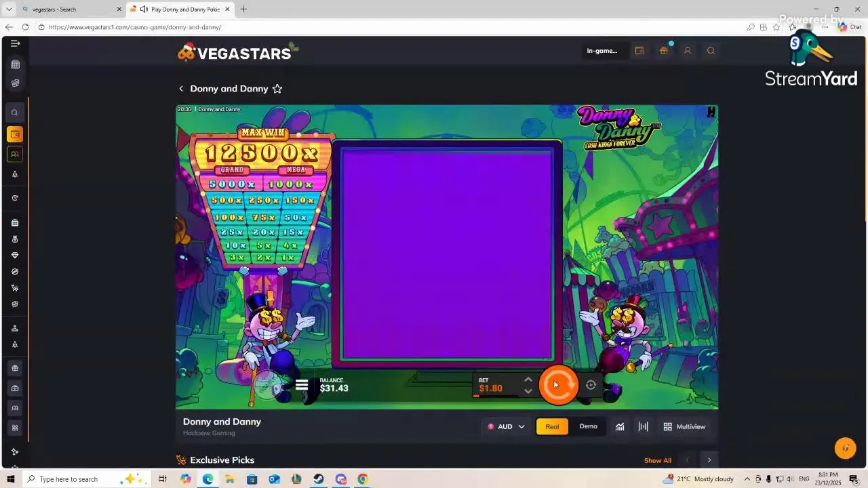Add Donny and Danny to favorites star
Image resolution: width=868 pixels, height=488 pixels.
[x=277, y=89]
